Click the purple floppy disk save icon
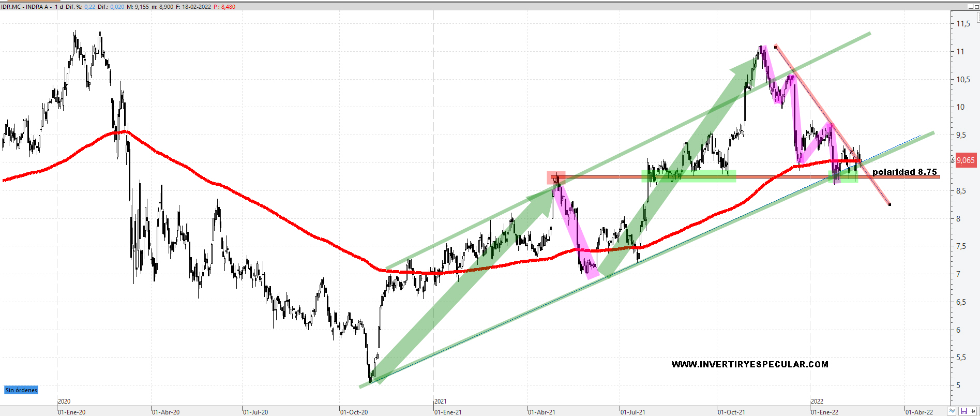The image size is (980, 416). (x=963, y=411)
